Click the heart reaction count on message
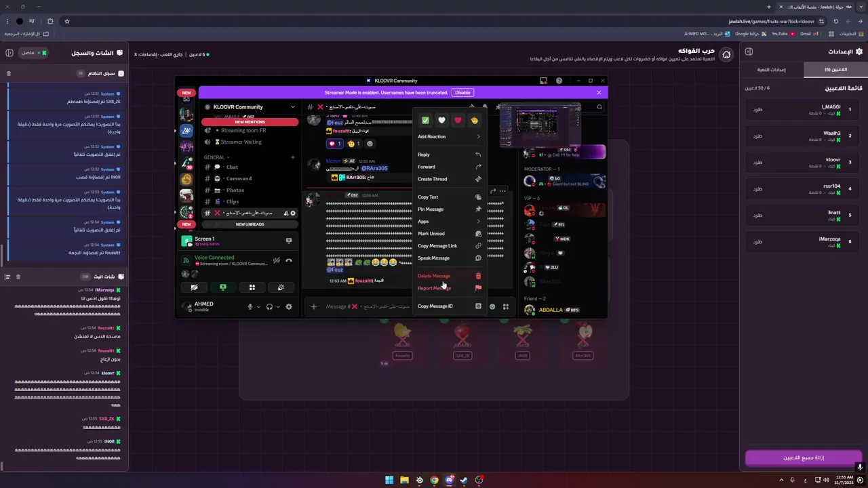The height and width of the screenshot is (488, 868). pyautogui.click(x=336, y=144)
